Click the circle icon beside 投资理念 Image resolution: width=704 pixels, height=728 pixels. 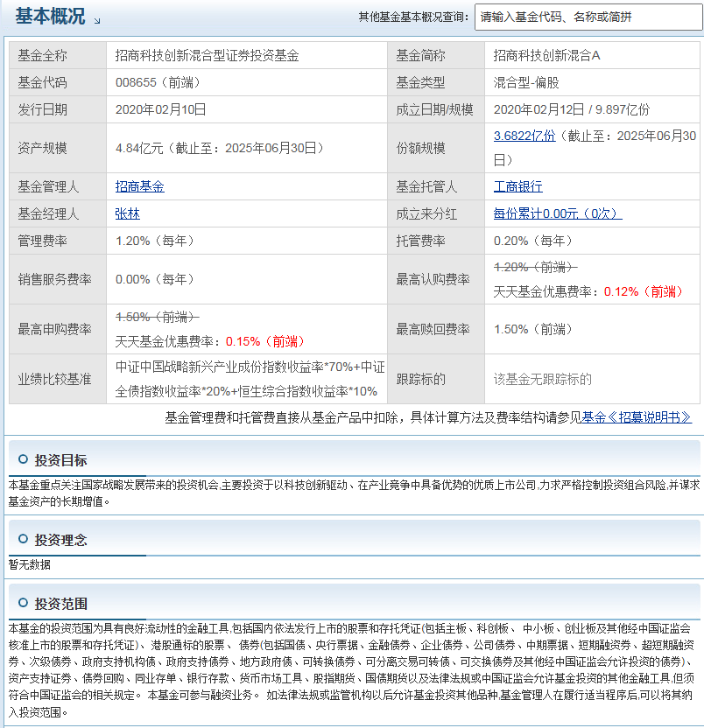tap(23, 539)
